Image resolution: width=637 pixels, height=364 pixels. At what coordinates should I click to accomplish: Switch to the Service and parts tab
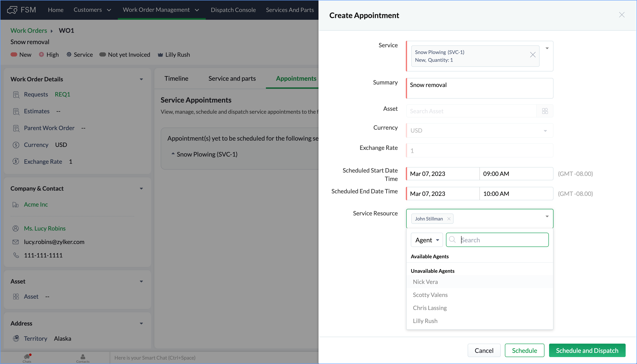click(x=232, y=79)
